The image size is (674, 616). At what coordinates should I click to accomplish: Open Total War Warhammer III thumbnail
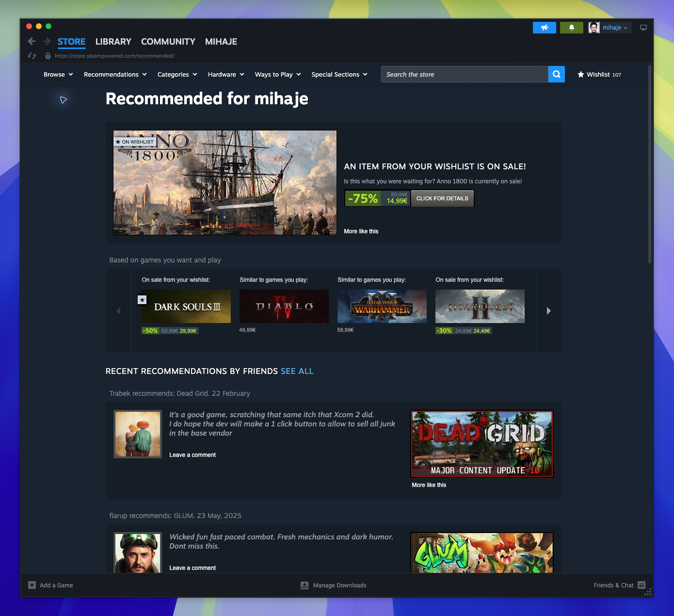pos(382,306)
